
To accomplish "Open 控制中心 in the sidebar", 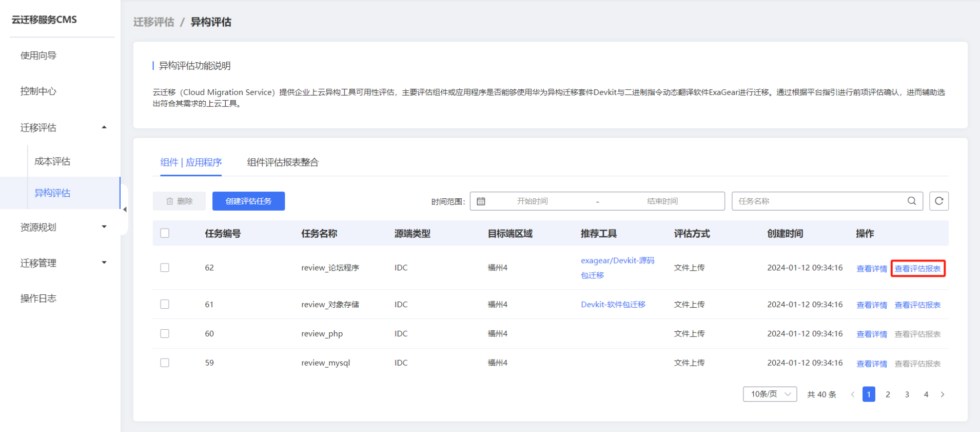I will tap(38, 91).
